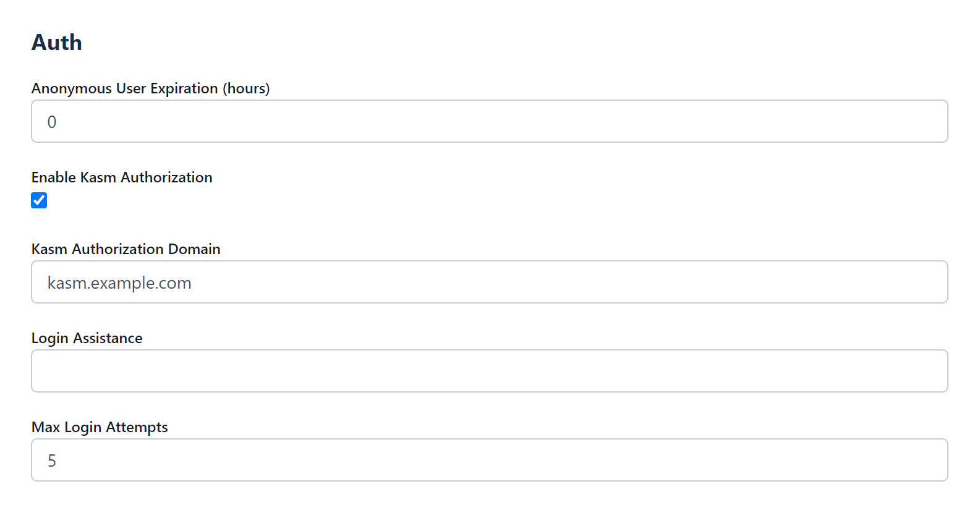Select the empty Login Assistance text box

click(489, 372)
